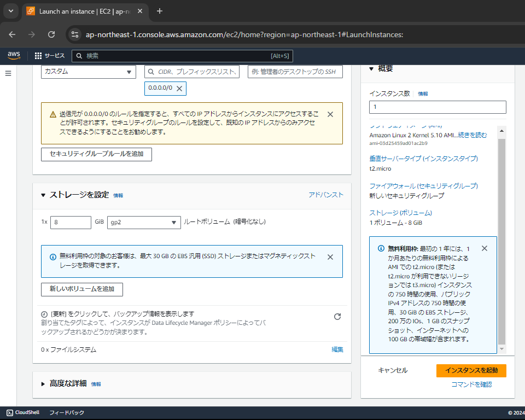The height and width of the screenshot is (420, 525).
Task: Click キャンセル button
Action: (393, 370)
